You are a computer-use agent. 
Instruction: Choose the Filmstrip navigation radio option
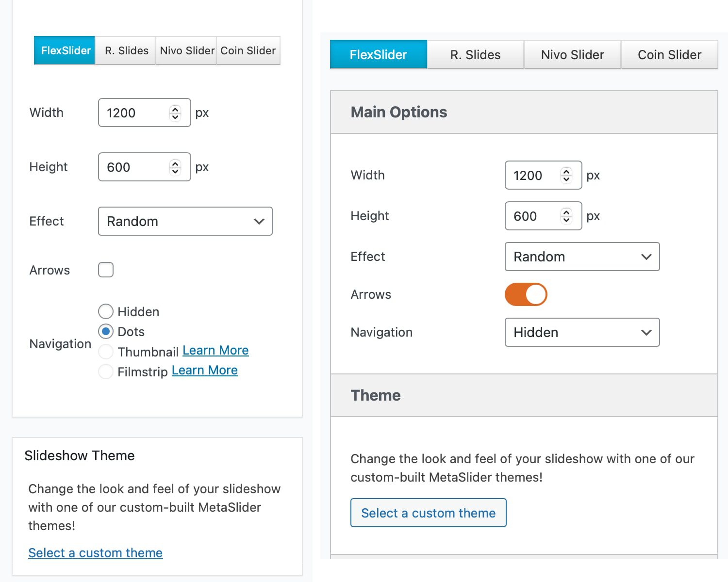[x=106, y=372]
